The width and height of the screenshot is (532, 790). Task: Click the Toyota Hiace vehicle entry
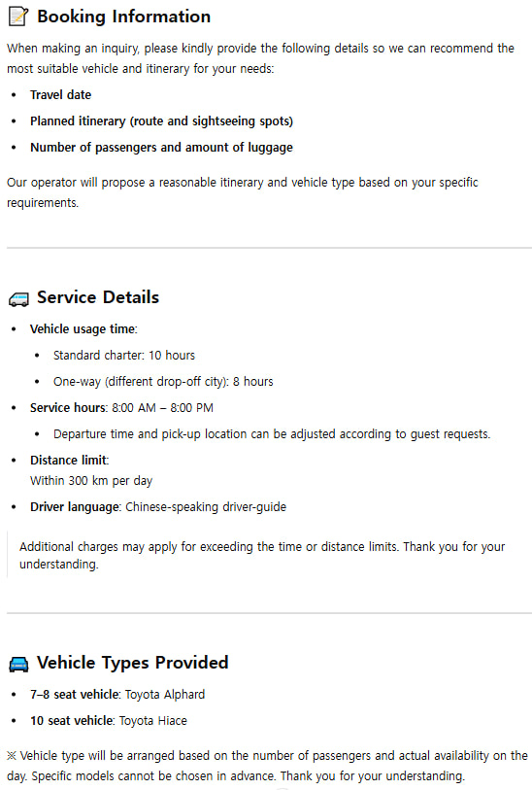click(x=109, y=720)
